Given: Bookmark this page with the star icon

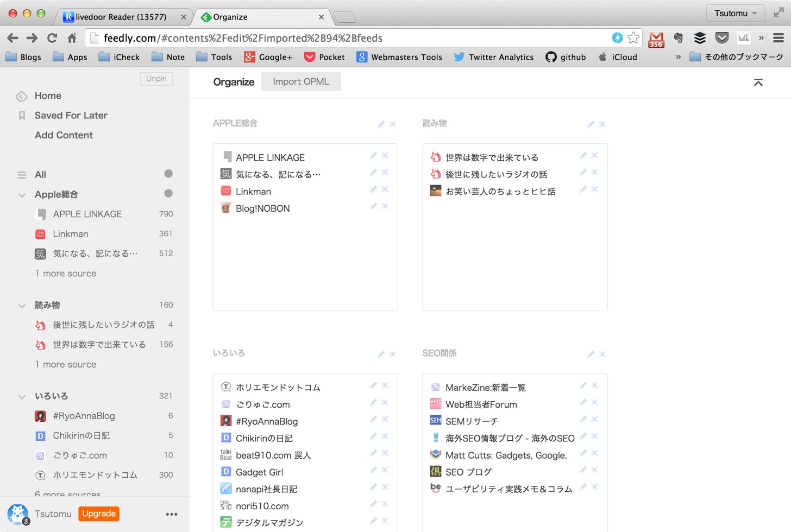Looking at the screenshot, I should coord(633,37).
